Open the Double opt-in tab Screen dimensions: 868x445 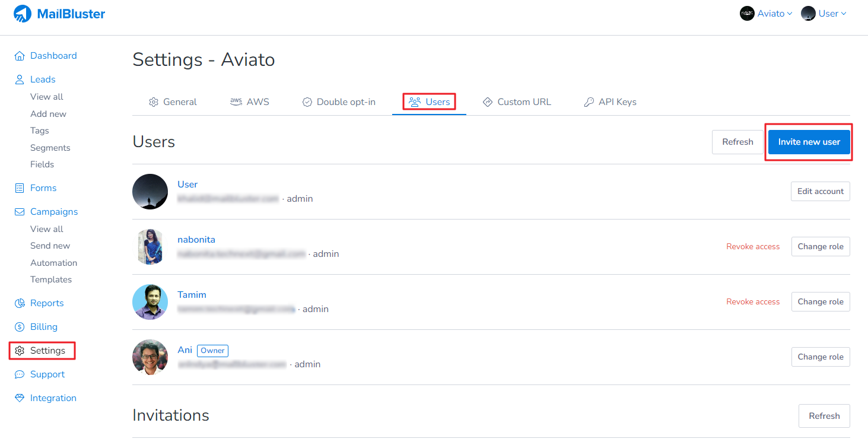tap(339, 102)
